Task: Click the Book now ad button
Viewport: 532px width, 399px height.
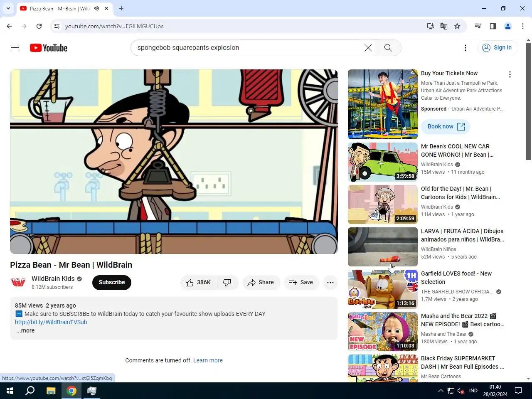Action: click(446, 127)
